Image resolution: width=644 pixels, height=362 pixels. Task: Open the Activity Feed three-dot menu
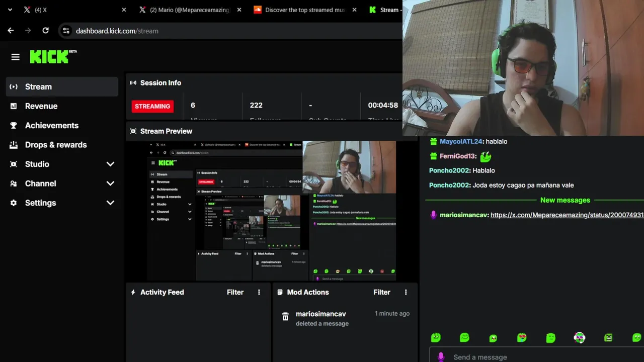click(259, 292)
